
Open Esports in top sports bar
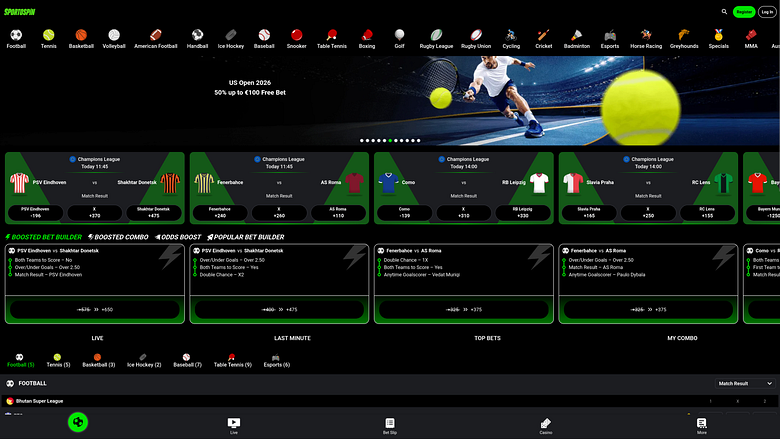point(610,39)
